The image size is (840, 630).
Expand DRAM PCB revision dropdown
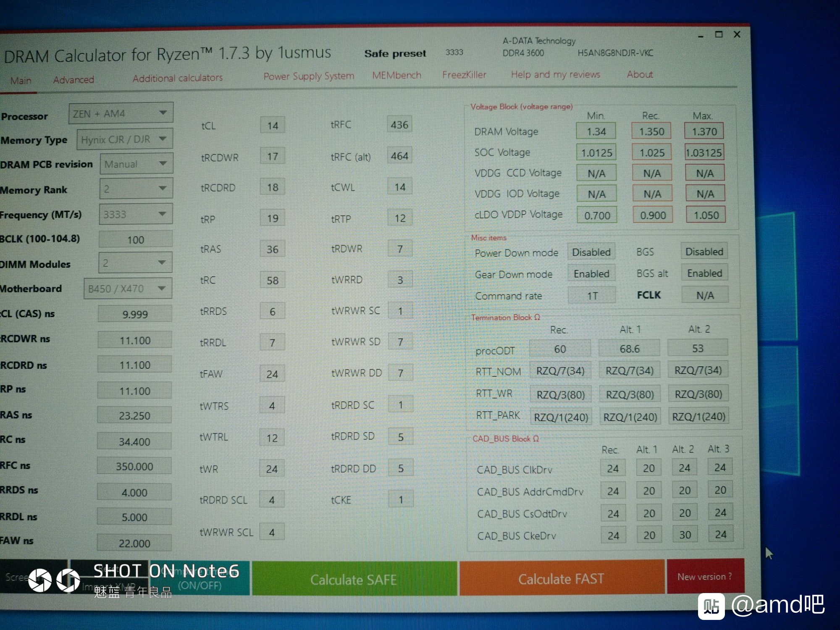coord(136,163)
